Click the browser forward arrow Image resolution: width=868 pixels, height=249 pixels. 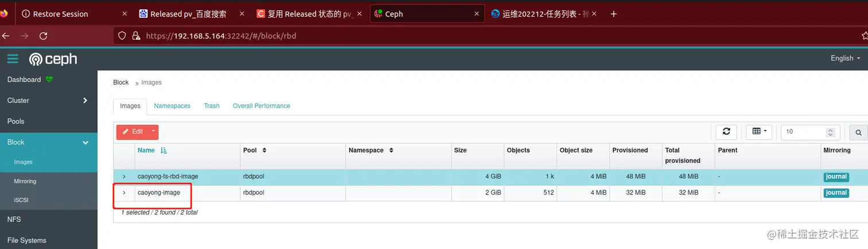pos(24,36)
